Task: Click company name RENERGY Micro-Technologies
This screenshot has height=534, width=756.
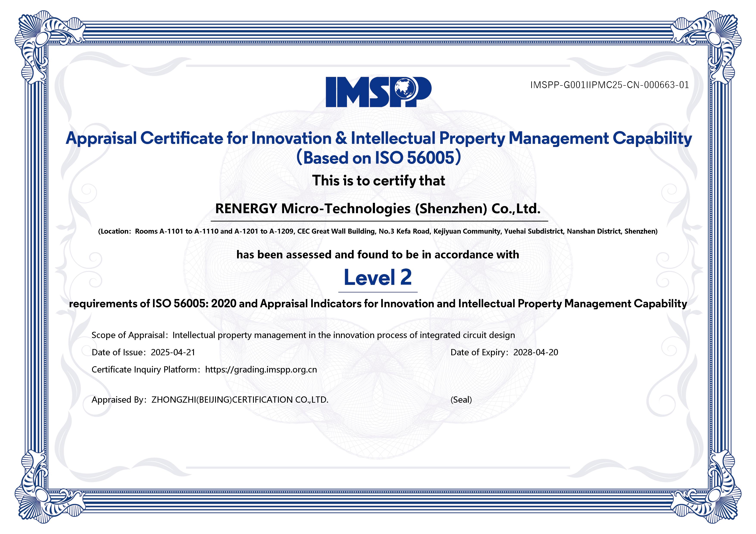Action: point(378,209)
